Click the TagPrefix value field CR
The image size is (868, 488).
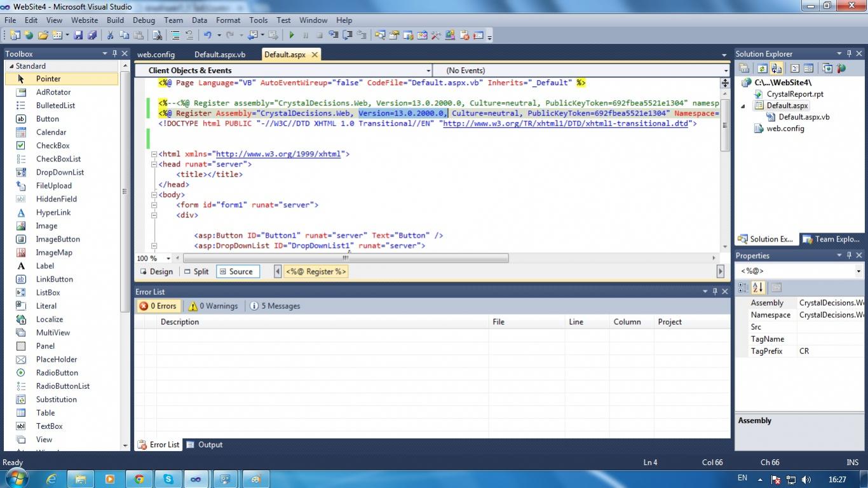(x=831, y=351)
